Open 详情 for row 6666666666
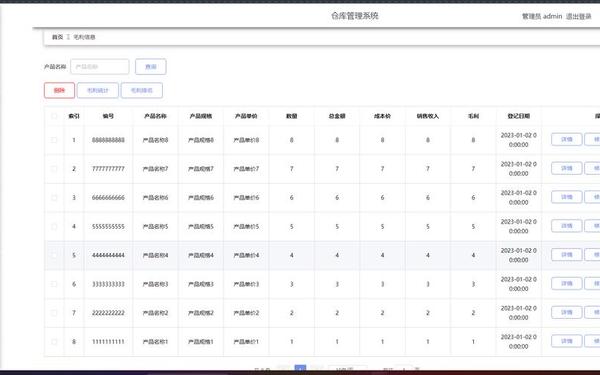 click(x=567, y=197)
